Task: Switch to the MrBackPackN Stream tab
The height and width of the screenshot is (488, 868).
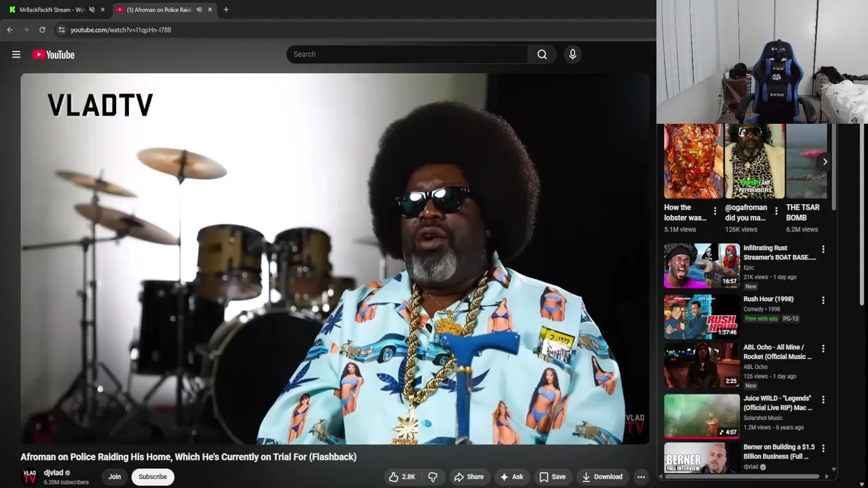Action: [x=52, y=9]
